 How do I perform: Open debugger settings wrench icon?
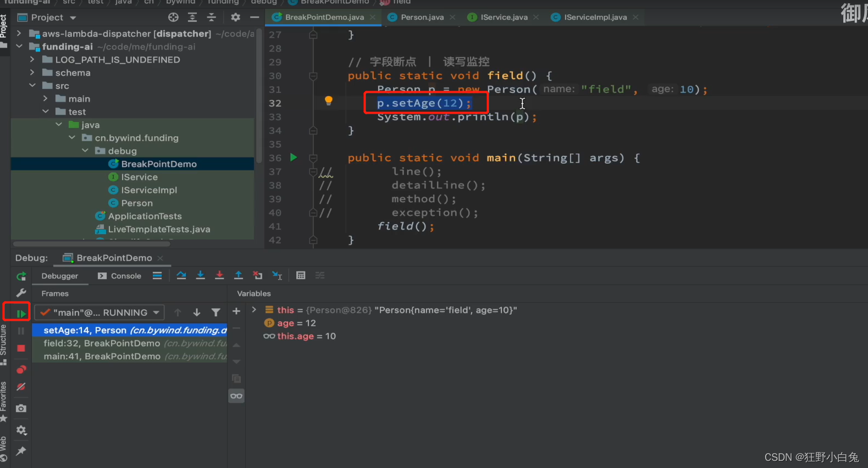(21, 293)
